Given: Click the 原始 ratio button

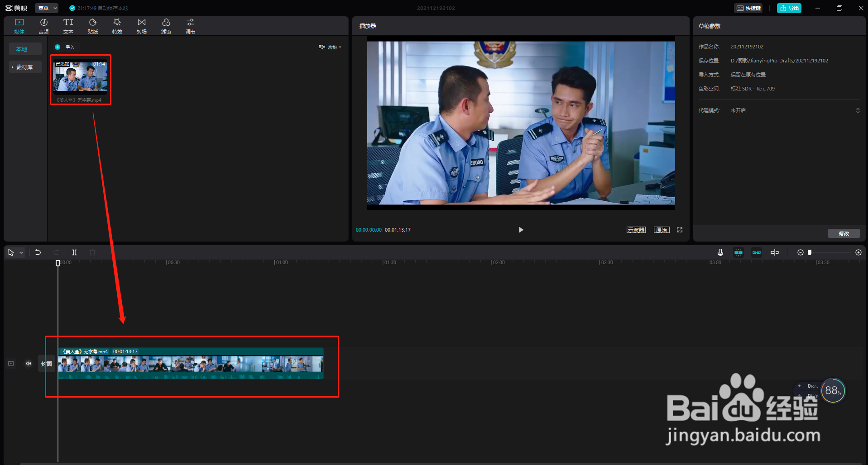Looking at the screenshot, I should [662, 230].
